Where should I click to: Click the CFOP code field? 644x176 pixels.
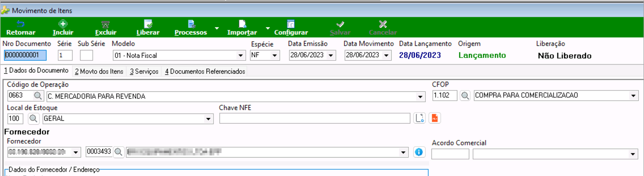(445, 96)
